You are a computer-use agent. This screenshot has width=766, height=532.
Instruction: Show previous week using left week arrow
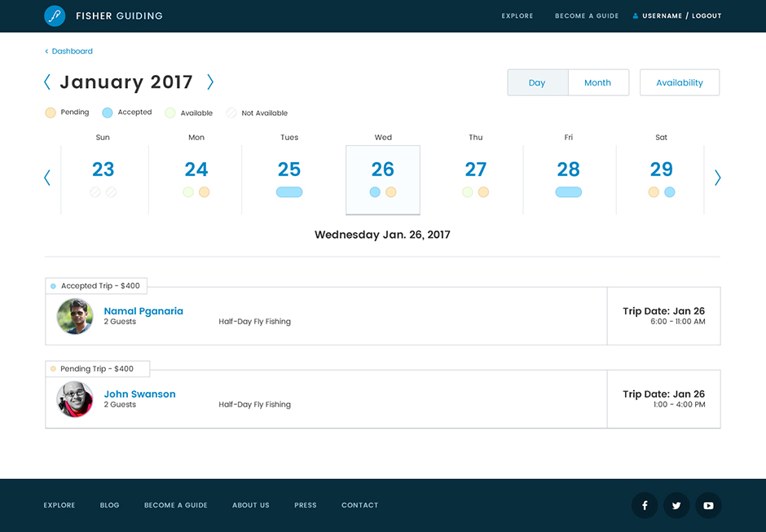click(x=47, y=178)
